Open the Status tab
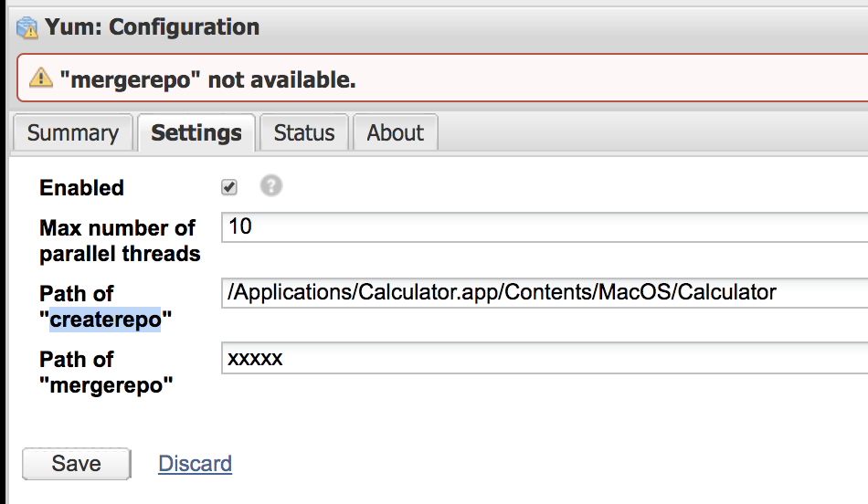The image size is (868, 504). pos(304,133)
